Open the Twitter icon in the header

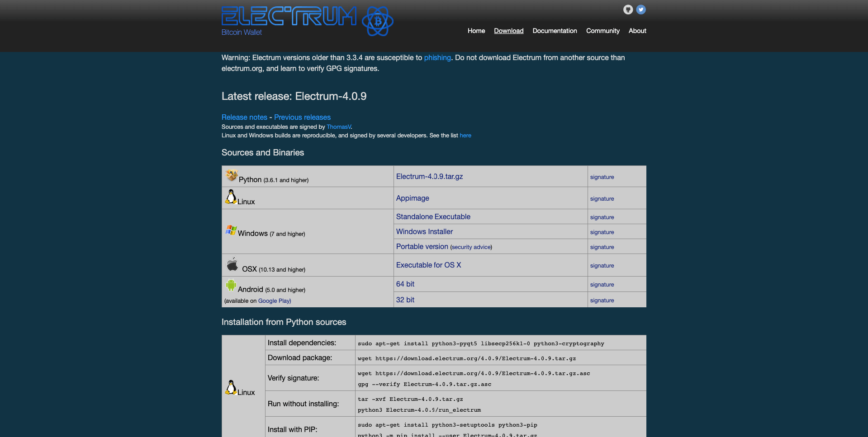pos(641,9)
